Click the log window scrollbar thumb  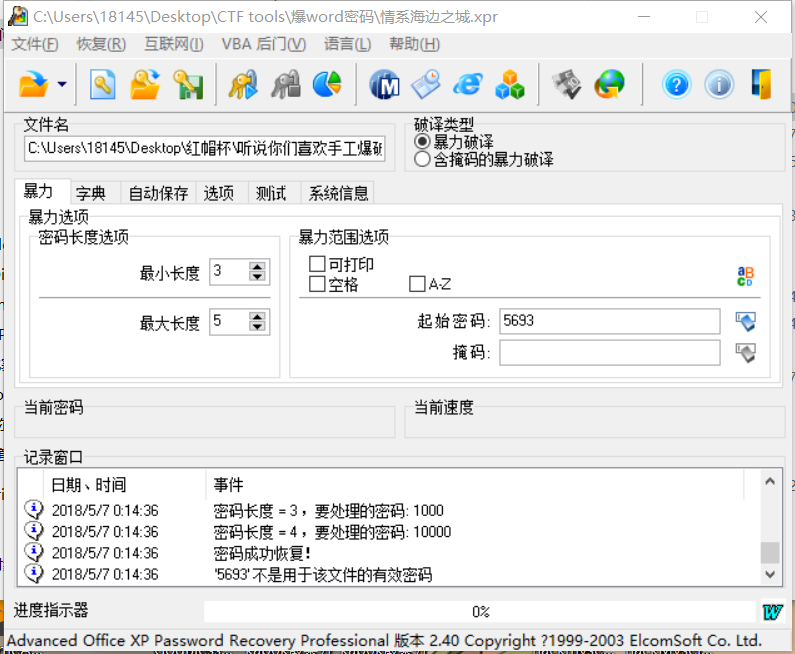click(x=770, y=553)
